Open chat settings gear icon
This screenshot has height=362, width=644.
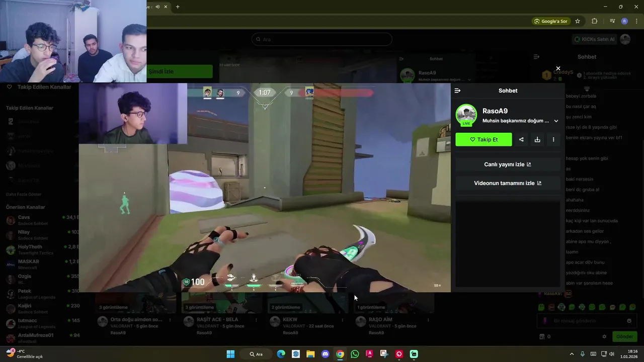[x=604, y=336]
